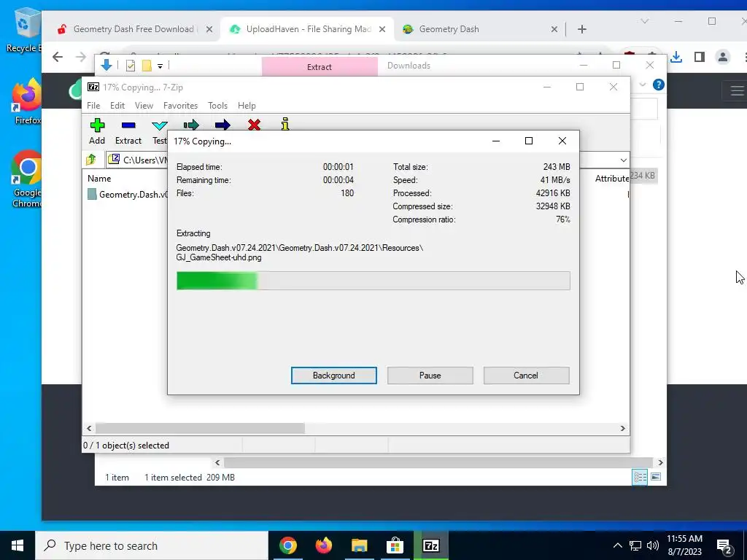
Task: Click the network icon in system tray
Action: (635, 545)
